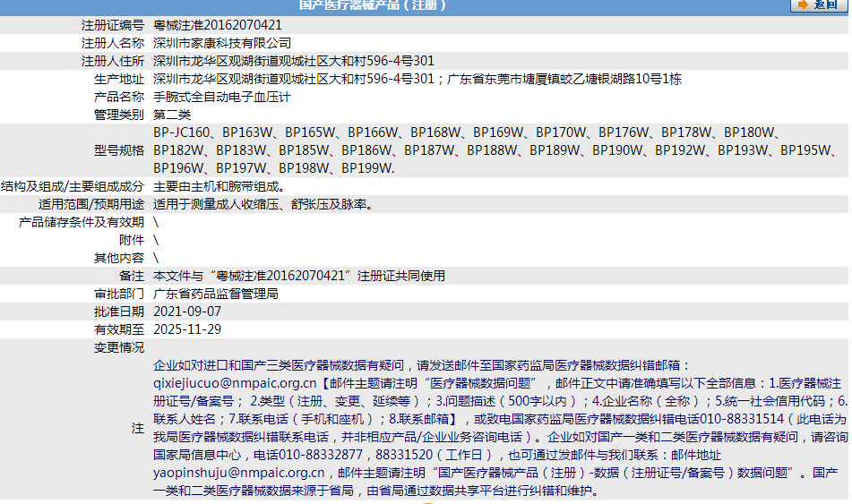Select remark text 本文件与…注册证共同使用
Image resolution: width=852 pixels, height=504 pixels.
pos(299,276)
